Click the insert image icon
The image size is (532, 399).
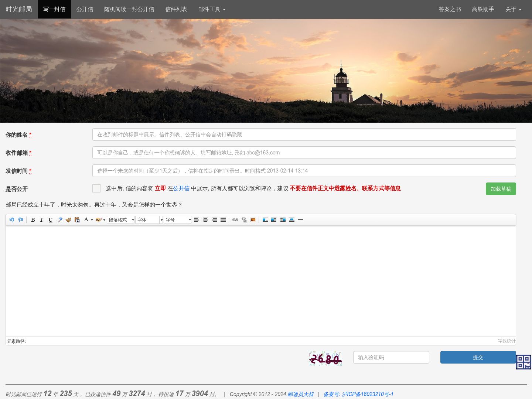(253, 220)
